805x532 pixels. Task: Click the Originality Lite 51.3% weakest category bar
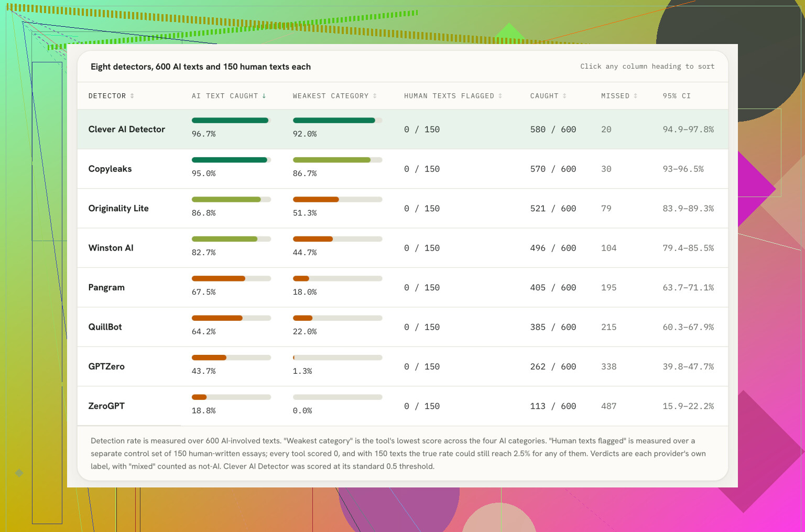pos(338,199)
